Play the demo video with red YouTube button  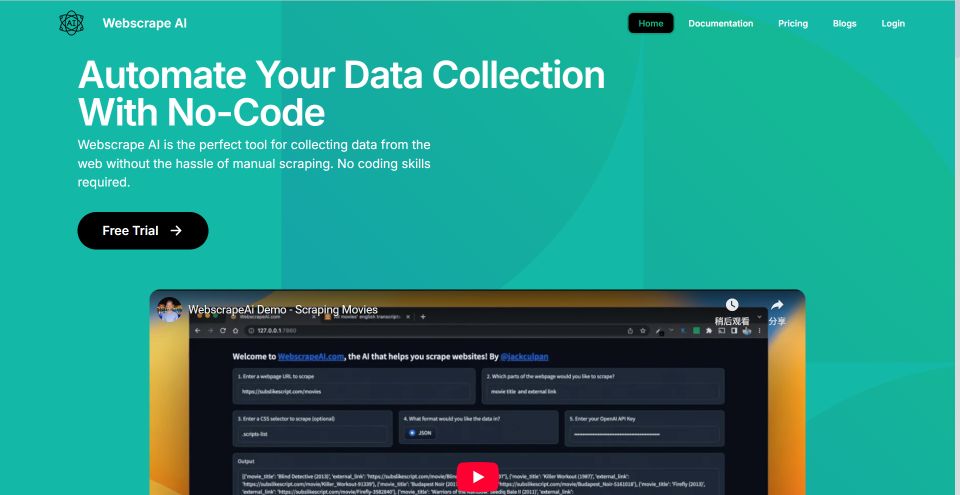coord(478,477)
